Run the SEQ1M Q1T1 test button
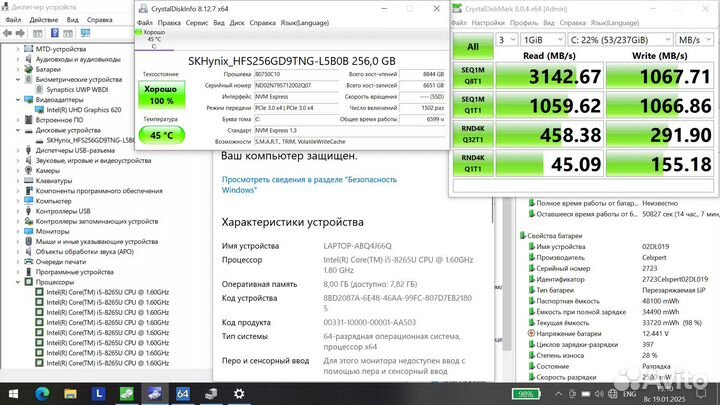The height and width of the screenshot is (405, 720). (x=473, y=105)
